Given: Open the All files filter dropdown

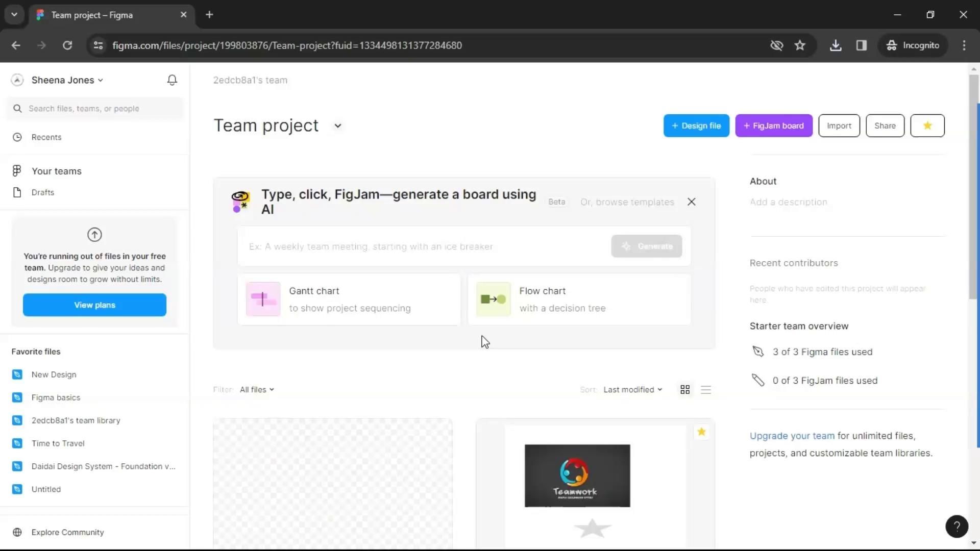Looking at the screenshot, I should (x=257, y=390).
